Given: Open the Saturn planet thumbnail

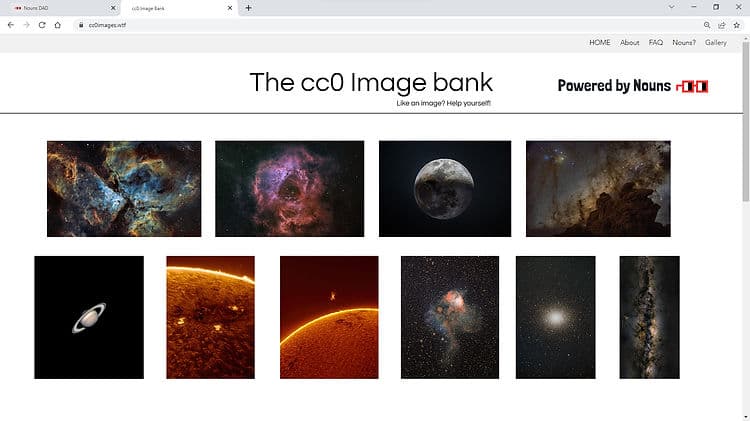Looking at the screenshot, I should coord(89,317).
